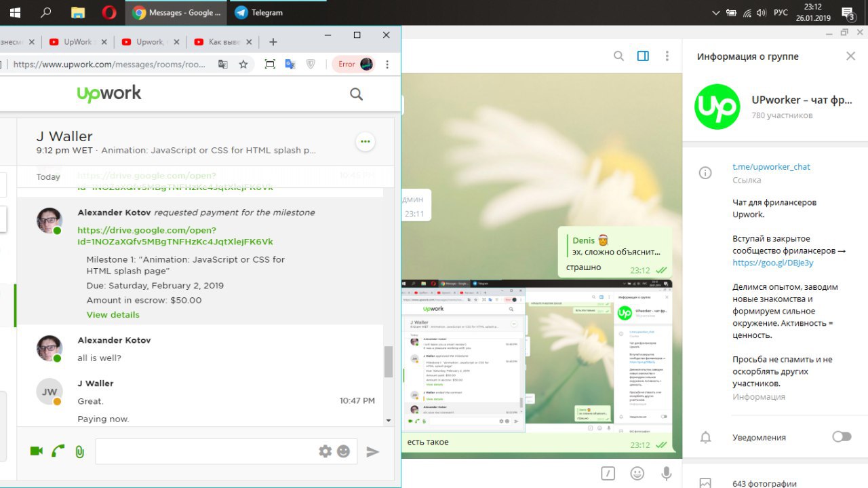The height and width of the screenshot is (488, 868).
Task: Toggle Уведомления notifications switch
Action: tap(842, 437)
